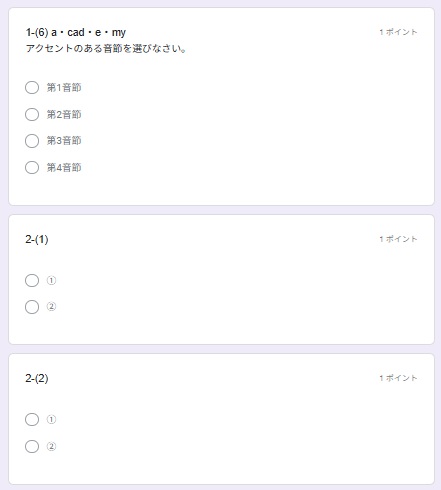Select radio ② under question 2-(1)

[32, 307]
